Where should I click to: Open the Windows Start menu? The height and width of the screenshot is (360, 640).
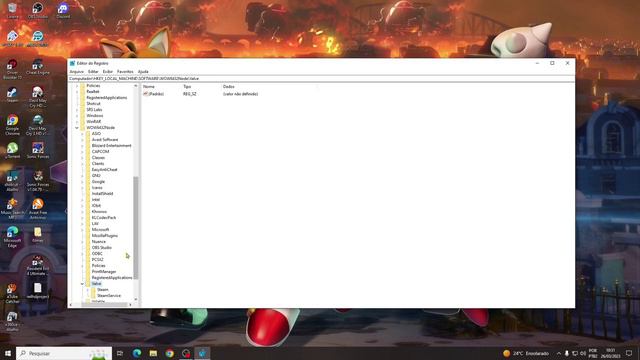coord(8,353)
